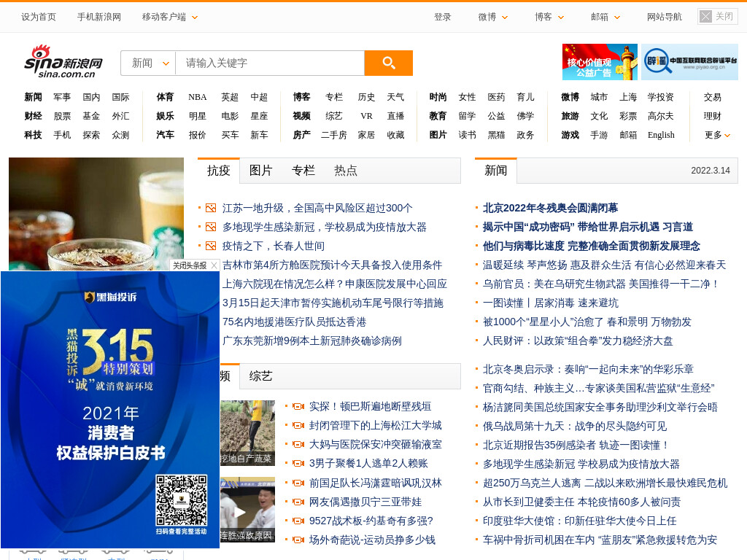Open the 核心价值观公益广告 banner
The image size is (747, 560).
tap(600, 62)
